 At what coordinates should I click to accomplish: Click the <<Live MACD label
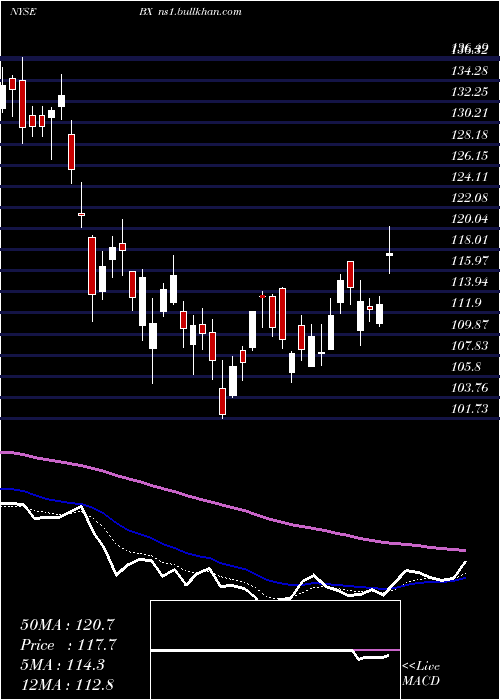click(421, 673)
